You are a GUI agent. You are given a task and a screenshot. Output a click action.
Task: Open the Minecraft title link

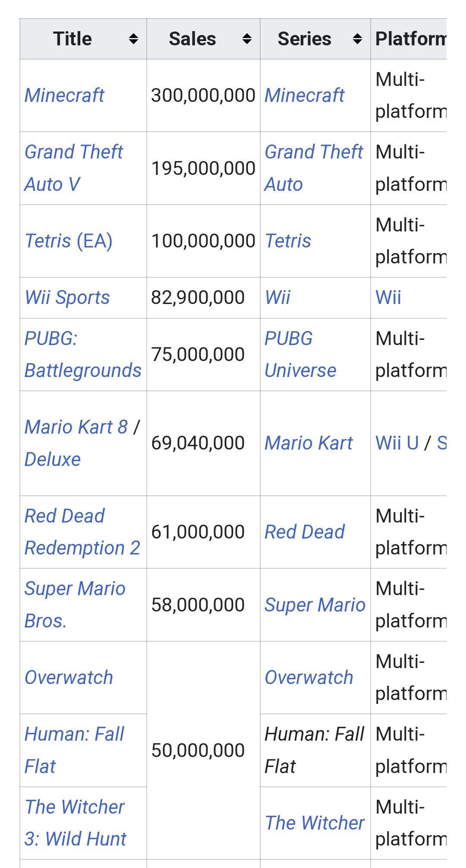pyautogui.click(x=64, y=95)
